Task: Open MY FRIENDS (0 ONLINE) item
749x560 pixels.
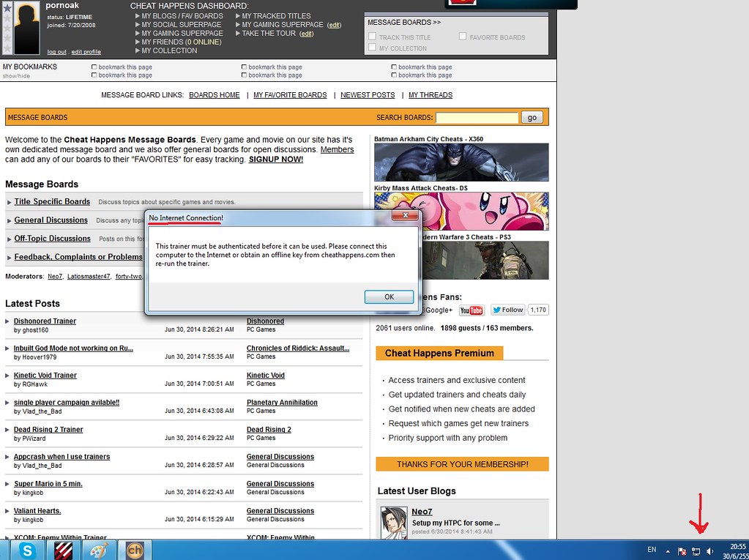Action: [x=181, y=42]
